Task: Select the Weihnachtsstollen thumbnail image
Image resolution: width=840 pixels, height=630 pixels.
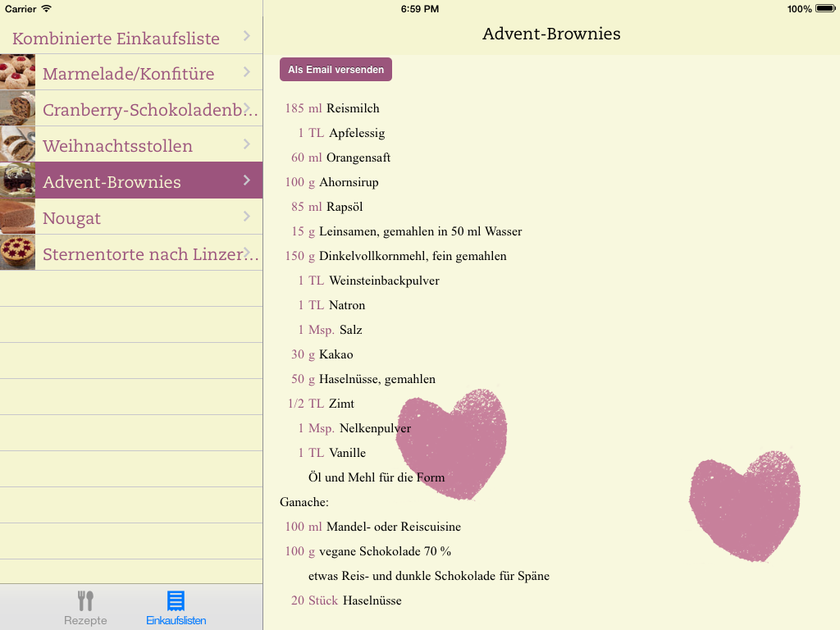Action: 17,144
